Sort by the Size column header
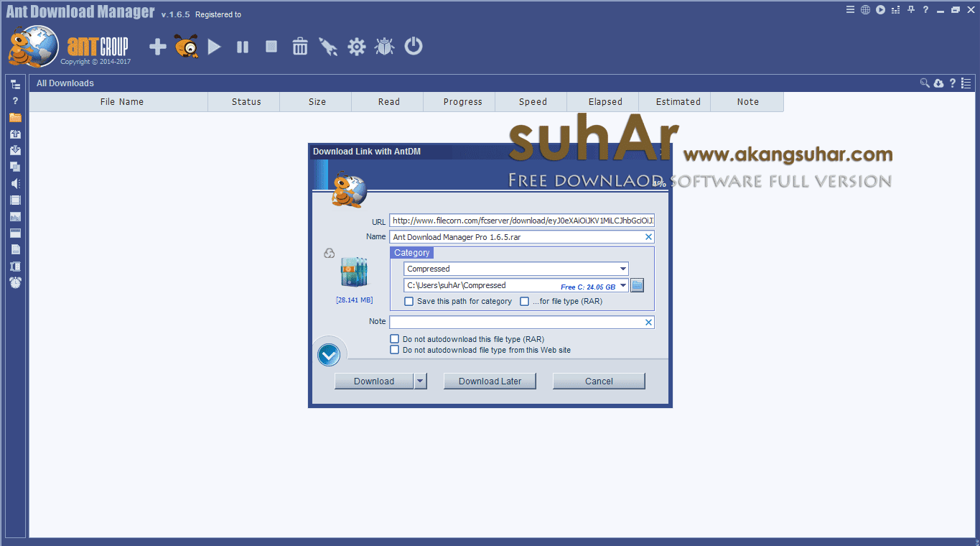The height and width of the screenshot is (546, 980). (317, 102)
